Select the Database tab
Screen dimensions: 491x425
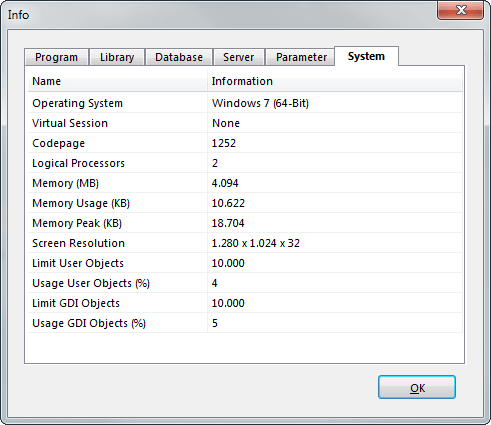point(179,57)
